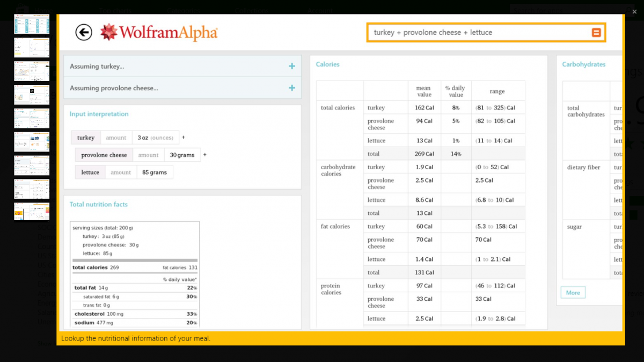Image resolution: width=644 pixels, height=362 pixels.
Task: Click the '131 Cal' fat total cell
Action: click(x=424, y=272)
